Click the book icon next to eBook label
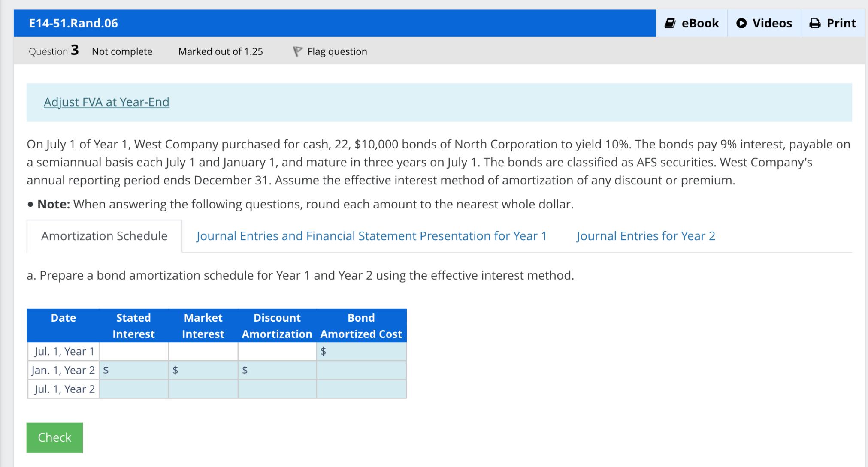The width and height of the screenshot is (868, 467). (x=670, y=23)
